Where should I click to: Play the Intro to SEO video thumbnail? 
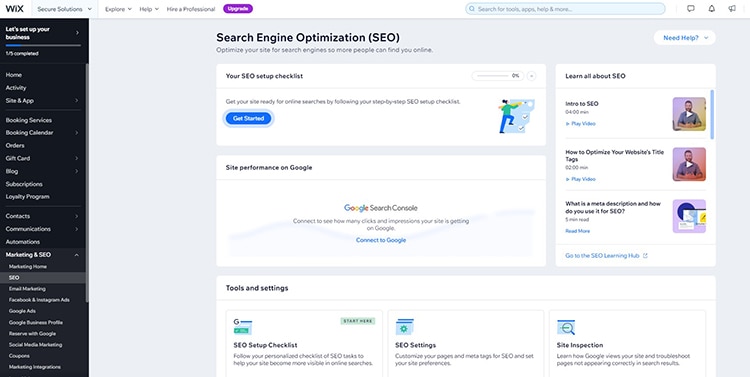689,114
